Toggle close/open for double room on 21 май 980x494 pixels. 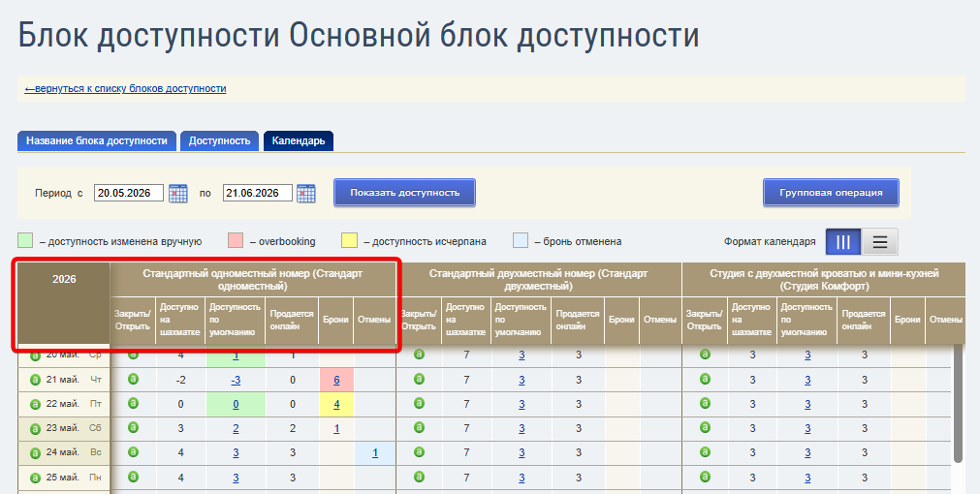point(419,379)
